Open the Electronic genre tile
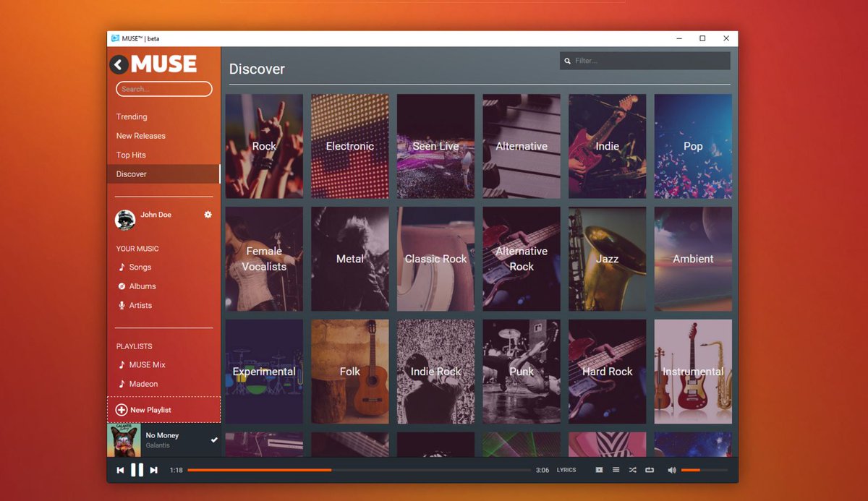 [350, 146]
